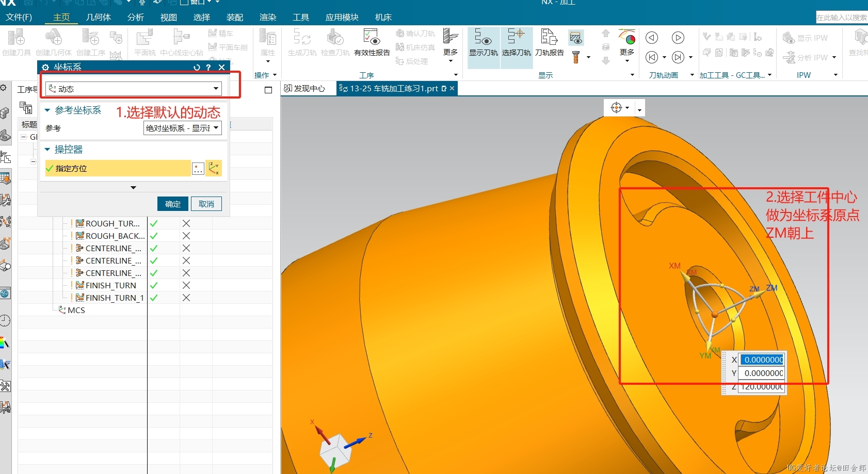Open the Validity Report (有效性报告)
Image resolution: width=868 pixels, height=474 pixels.
(x=372, y=42)
